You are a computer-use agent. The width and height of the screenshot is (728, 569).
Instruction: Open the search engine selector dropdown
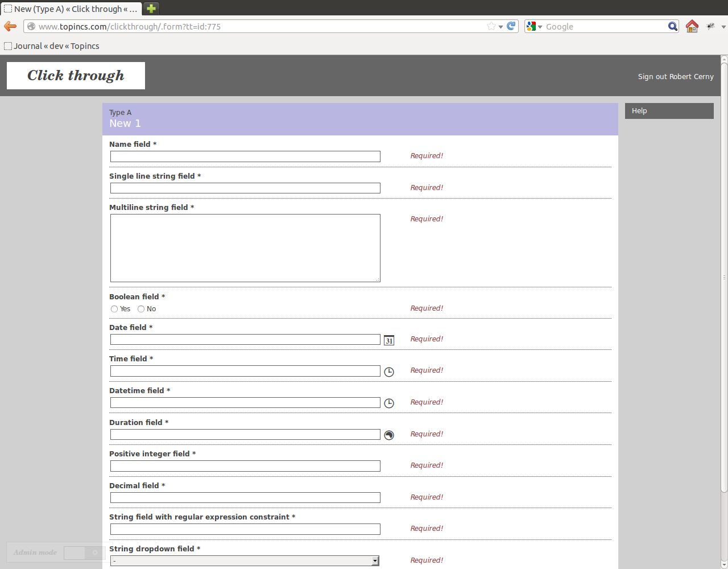pyautogui.click(x=534, y=26)
